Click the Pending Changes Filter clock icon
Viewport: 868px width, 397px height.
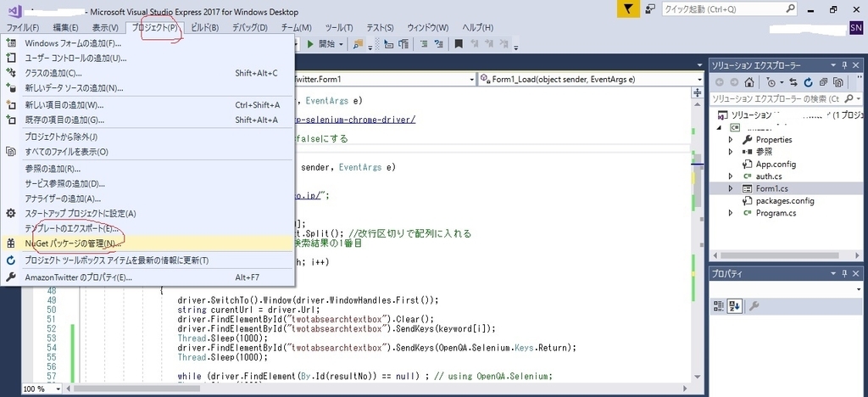click(x=770, y=82)
